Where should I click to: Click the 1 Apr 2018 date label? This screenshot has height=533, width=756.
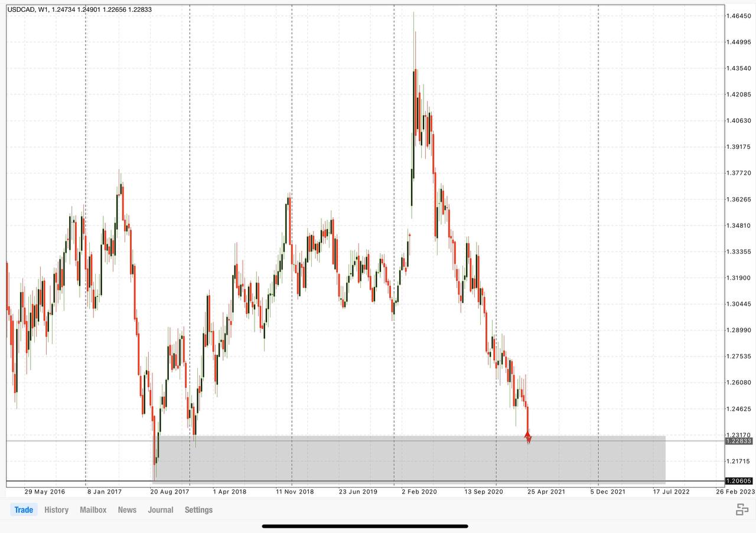(x=230, y=491)
